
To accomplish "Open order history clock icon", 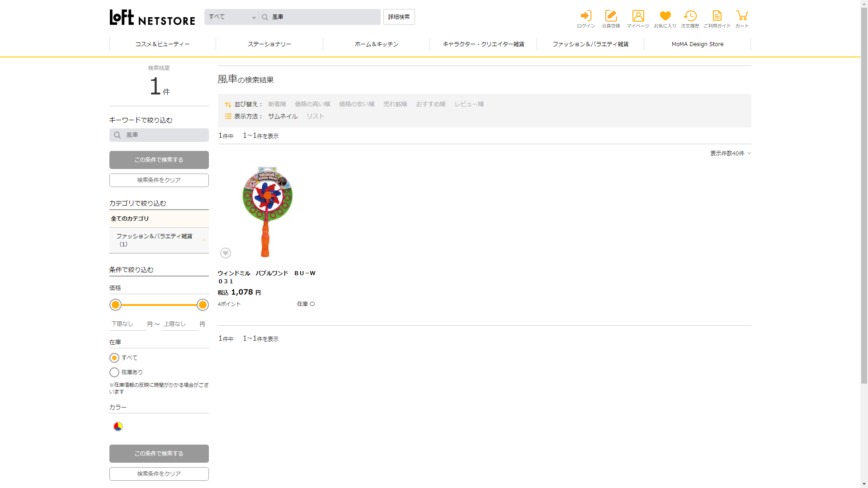I will [690, 16].
